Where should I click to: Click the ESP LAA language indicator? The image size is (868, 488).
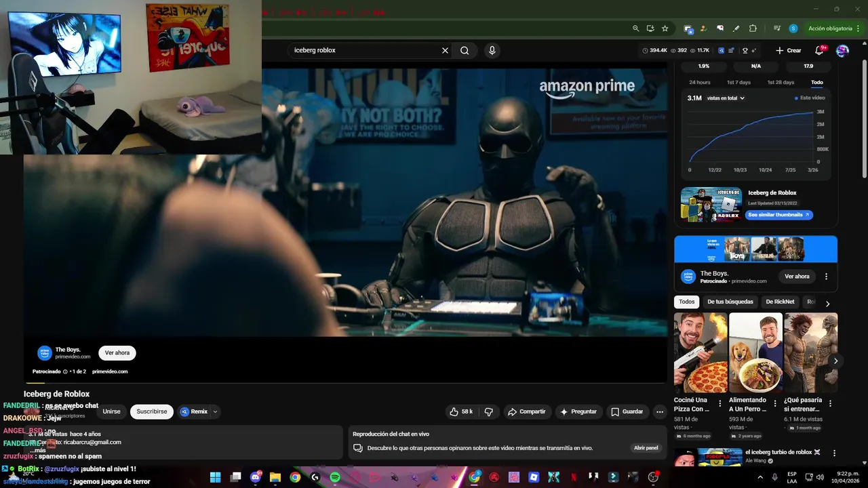[x=792, y=477]
